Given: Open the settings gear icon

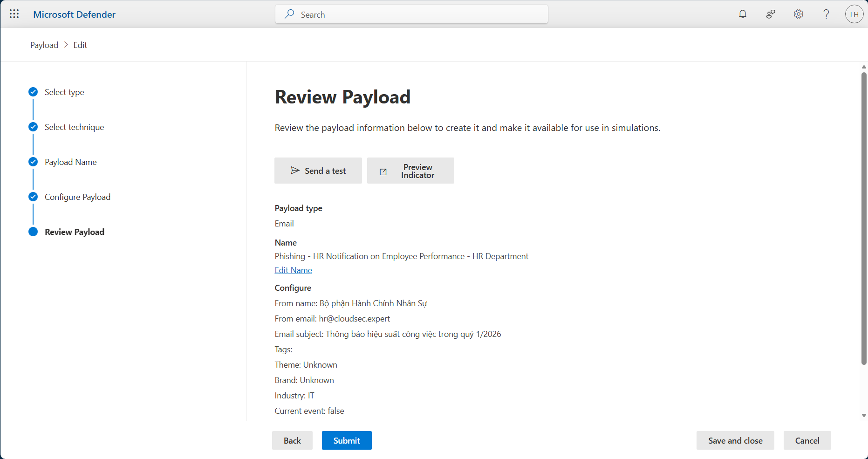Looking at the screenshot, I should 799,14.
